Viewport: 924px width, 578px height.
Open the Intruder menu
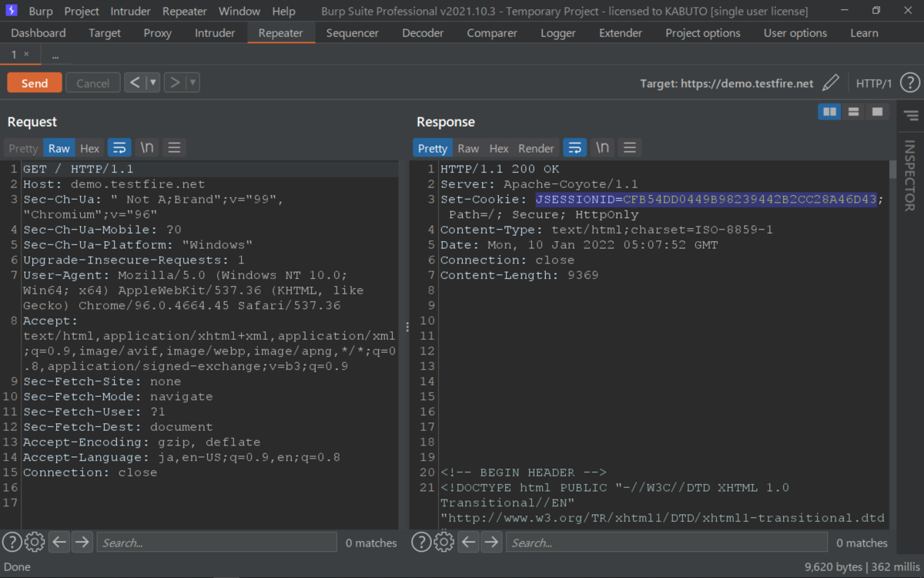coord(131,11)
